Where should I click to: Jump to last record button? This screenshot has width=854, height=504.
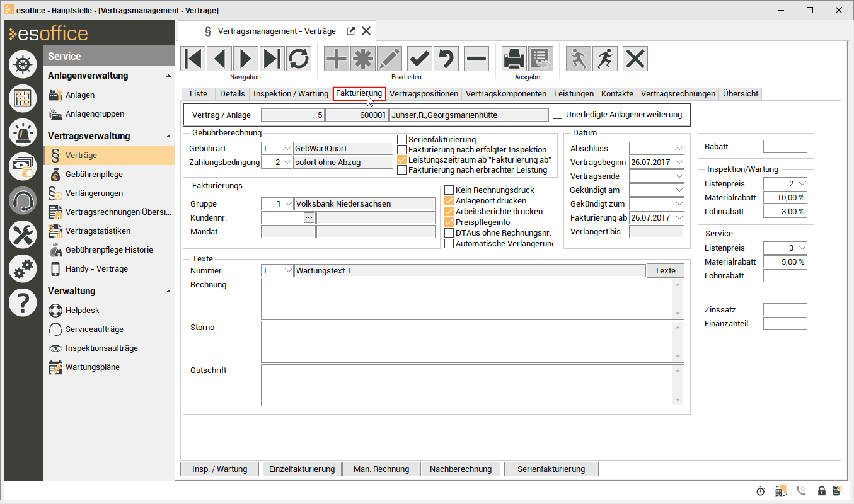272,59
